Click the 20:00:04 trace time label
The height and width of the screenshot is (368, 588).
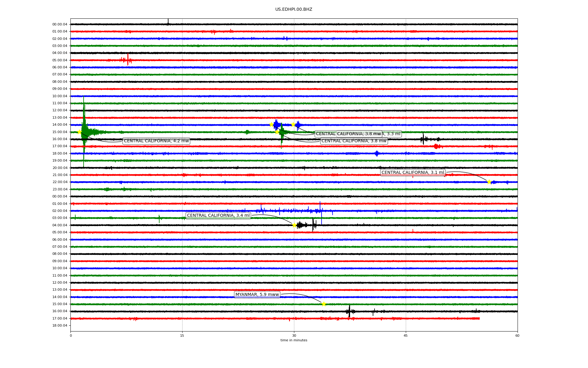(x=60, y=168)
